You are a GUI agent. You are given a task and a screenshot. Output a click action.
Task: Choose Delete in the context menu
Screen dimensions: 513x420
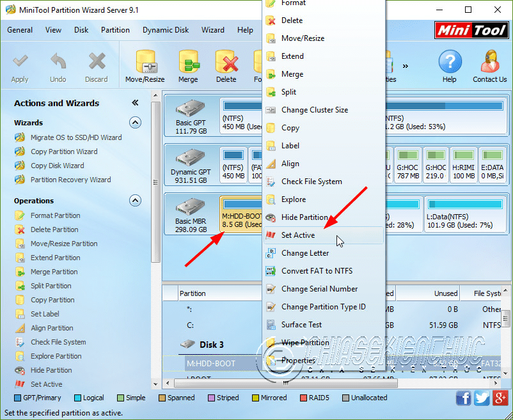point(323,20)
